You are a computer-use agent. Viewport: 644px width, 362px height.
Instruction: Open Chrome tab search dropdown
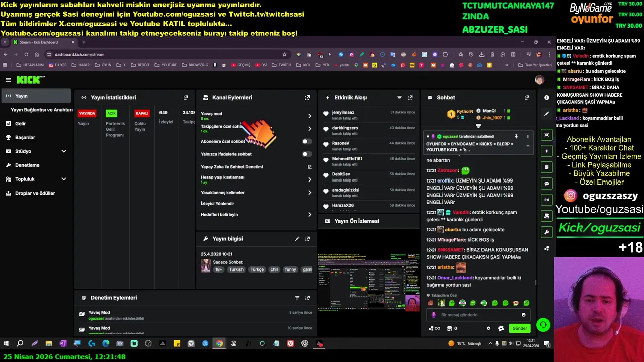[x=5, y=42]
